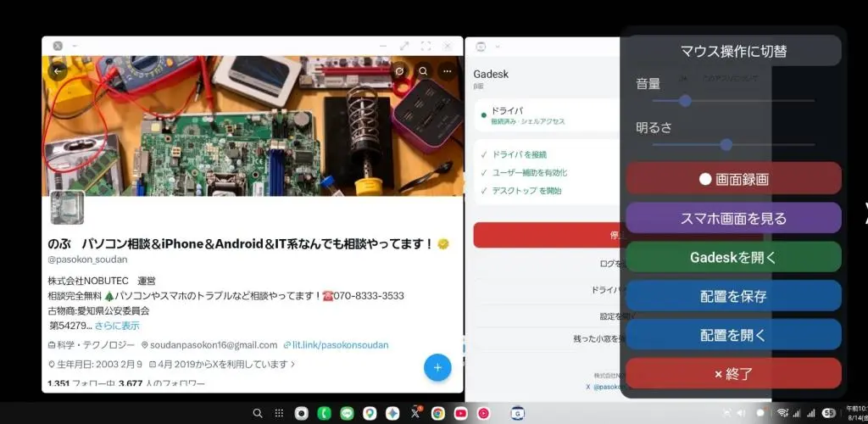Open the green phone app in taskbar
Image resolution: width=868 pixels, height=424 pixels.
click(x=324, y=413)
